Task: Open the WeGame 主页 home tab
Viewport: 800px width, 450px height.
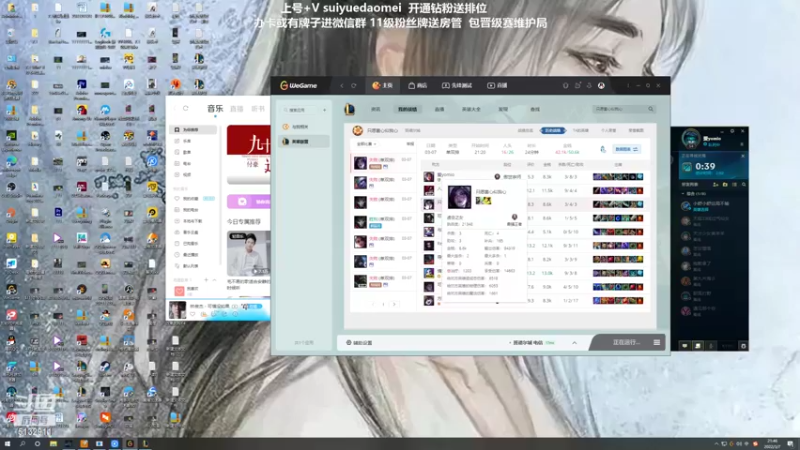Action: click(x=382, y=86)
